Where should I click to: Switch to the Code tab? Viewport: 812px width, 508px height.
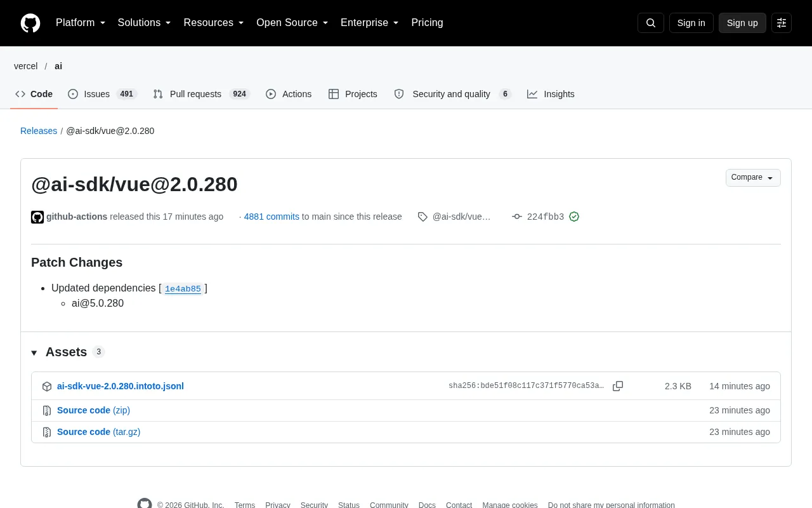(x=34, y=94)
